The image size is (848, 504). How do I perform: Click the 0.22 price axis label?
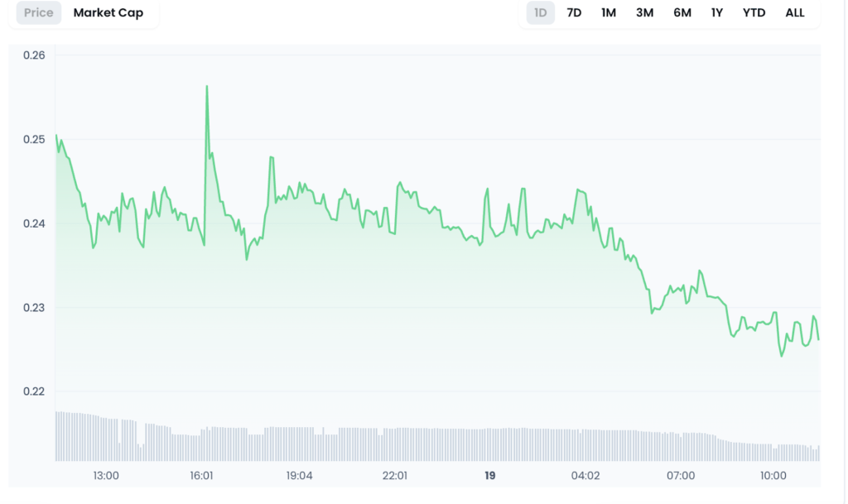pyautogui.click(x=34, y=391)
